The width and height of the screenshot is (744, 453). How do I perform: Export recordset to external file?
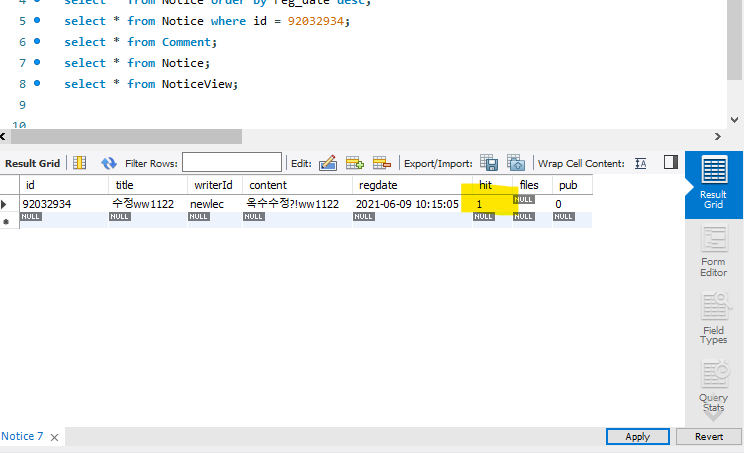(x=489, y=163)
